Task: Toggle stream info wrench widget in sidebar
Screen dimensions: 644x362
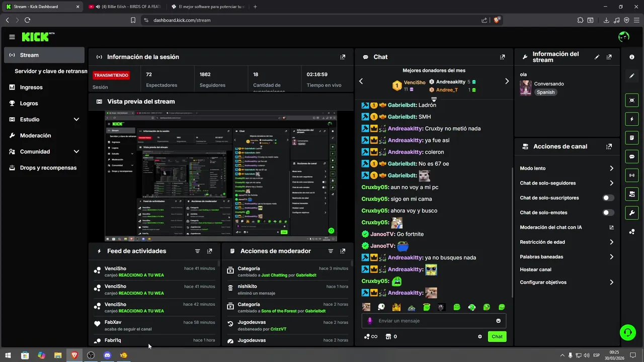Action: pyautogui.click(x=632, y=213)
